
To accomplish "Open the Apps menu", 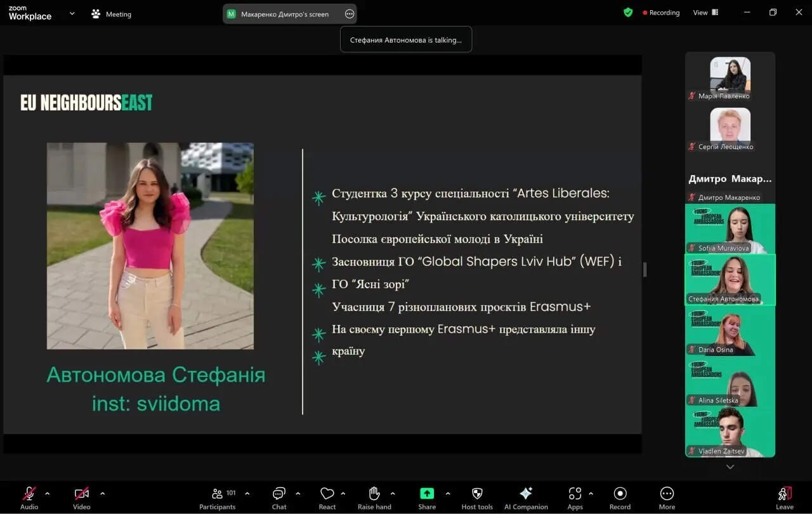I will click(x=575, y=498).
